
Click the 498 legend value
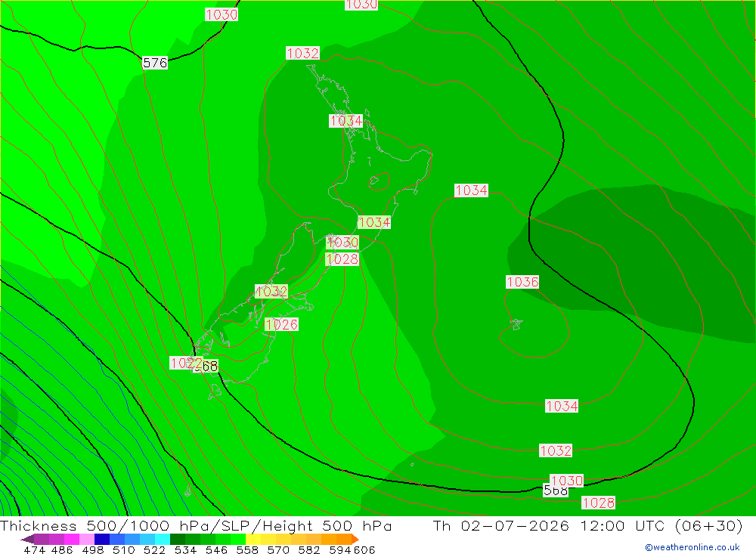tap(92, 549)
